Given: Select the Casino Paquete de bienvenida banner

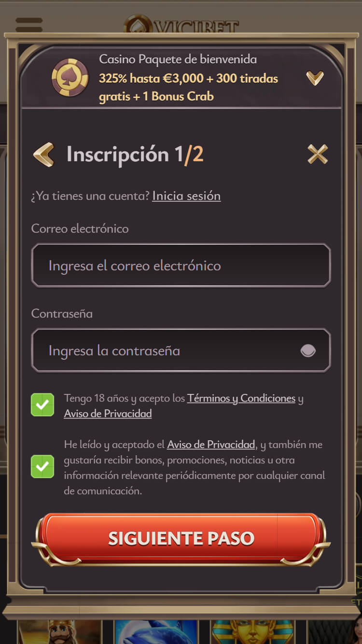Looking at the screenshot, I should pos(181,77).
